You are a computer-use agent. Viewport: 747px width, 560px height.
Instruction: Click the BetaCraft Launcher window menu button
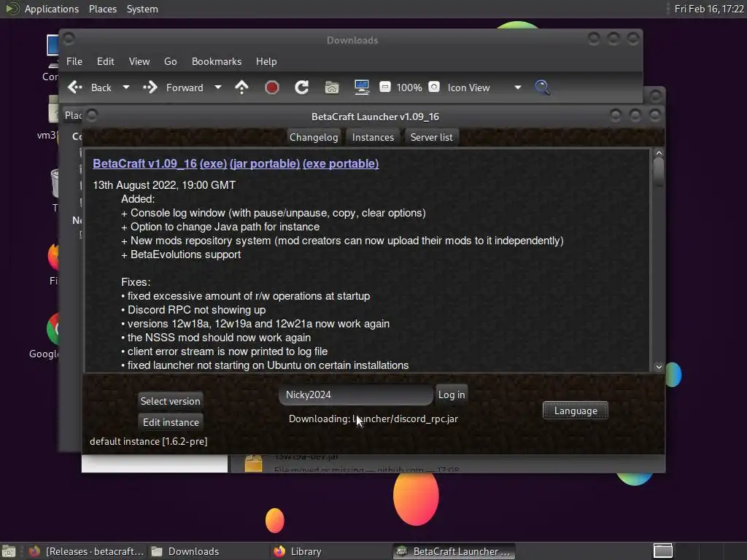point(92,115)
